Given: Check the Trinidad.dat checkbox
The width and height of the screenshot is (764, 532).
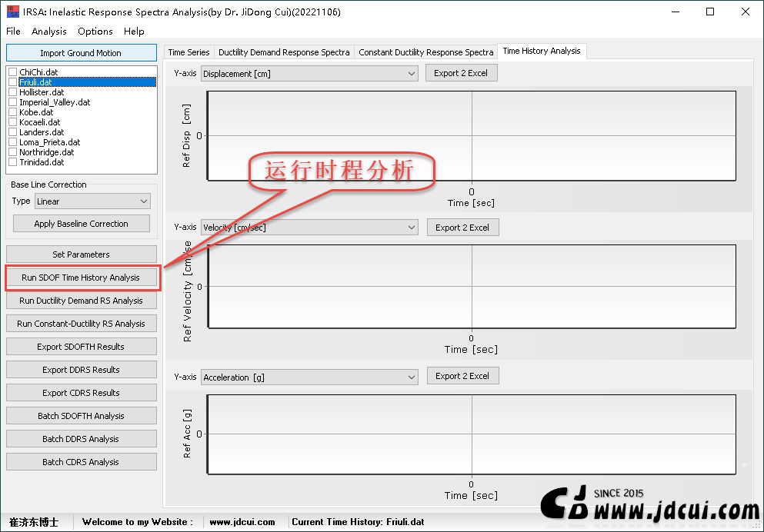Looking at the screenshot, I should (12, 162).
